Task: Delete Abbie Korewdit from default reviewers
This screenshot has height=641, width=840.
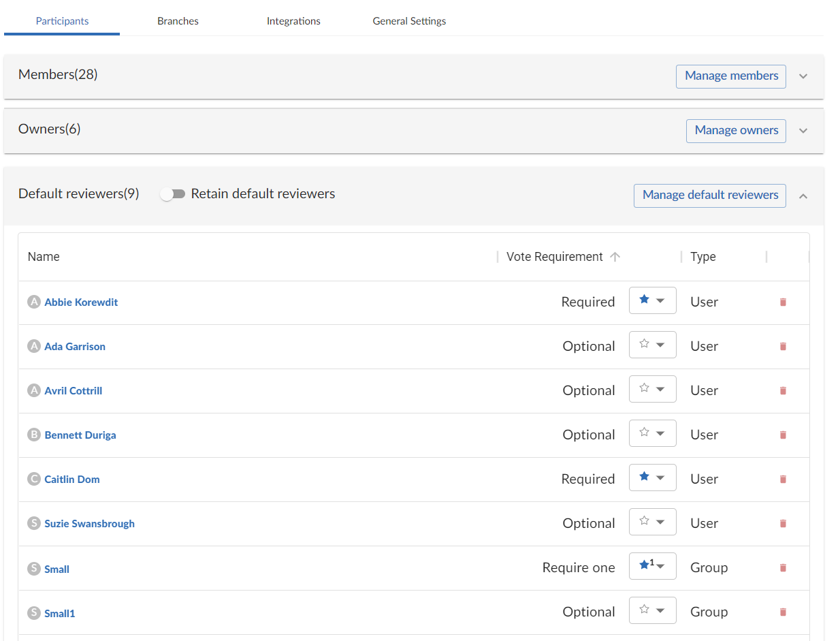Action: pos(783,301)
